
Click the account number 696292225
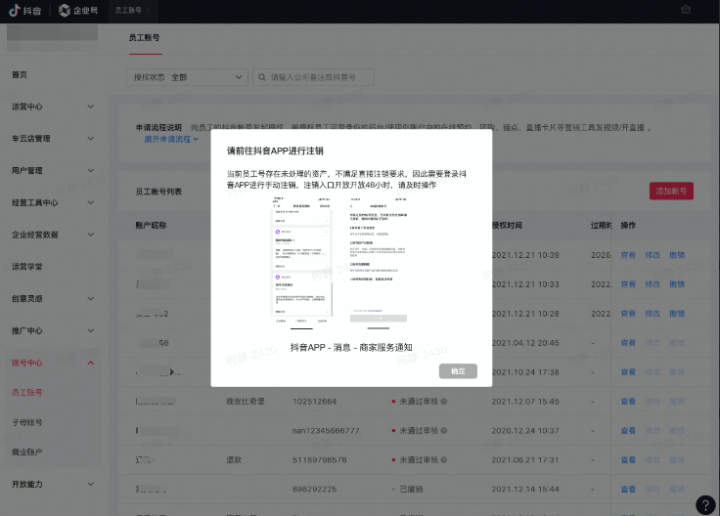pos(315,489)
